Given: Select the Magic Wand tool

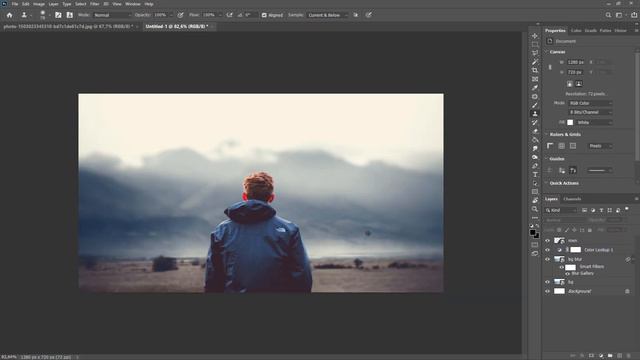Looking at the screenshot, I should pyautogui.click(x=535, y=62).
